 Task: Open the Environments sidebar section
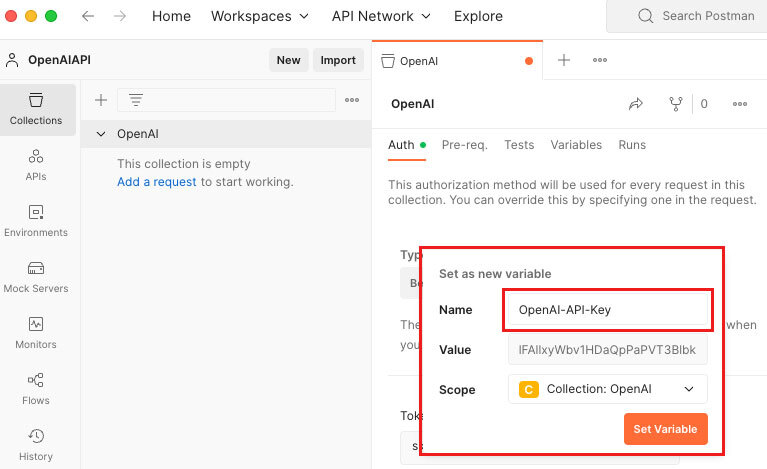point(36,222)
